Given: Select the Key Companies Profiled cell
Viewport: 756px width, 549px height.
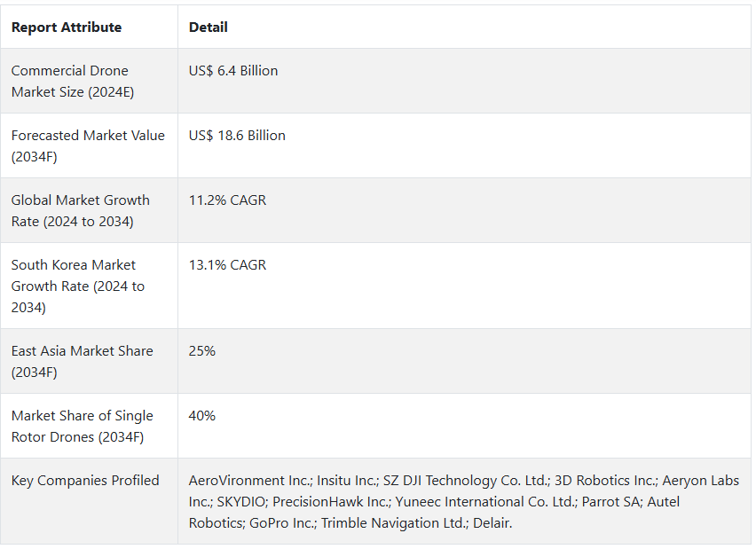Looking at the screenshot, I should 90,501.
